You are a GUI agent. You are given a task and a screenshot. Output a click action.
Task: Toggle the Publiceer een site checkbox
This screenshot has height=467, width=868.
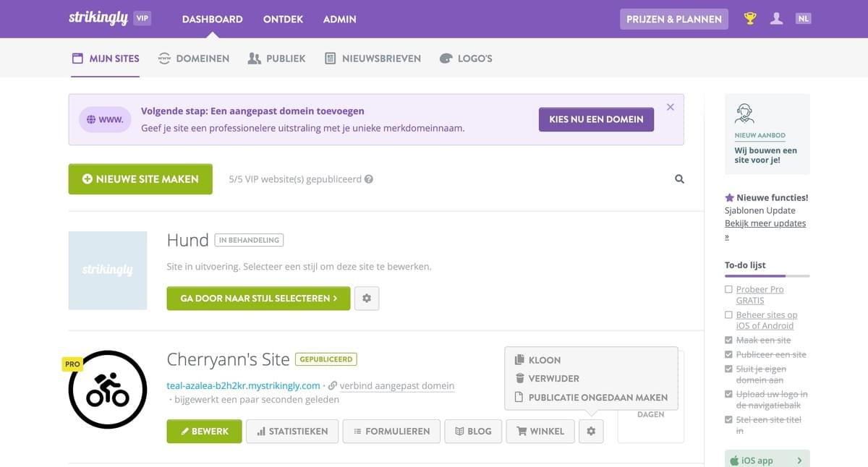point(728,354)
